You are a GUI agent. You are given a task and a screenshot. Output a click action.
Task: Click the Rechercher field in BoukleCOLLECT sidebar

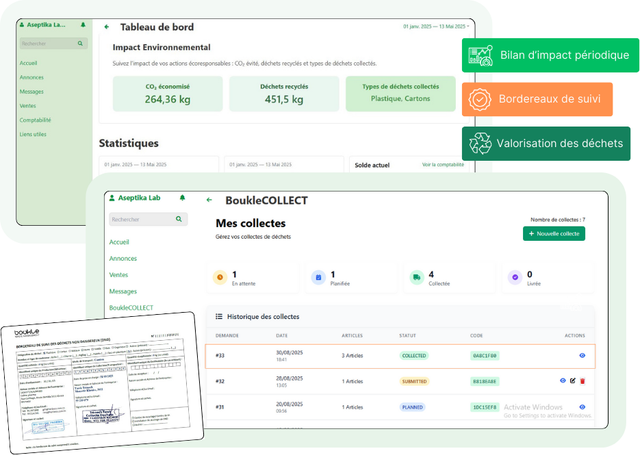148,219
